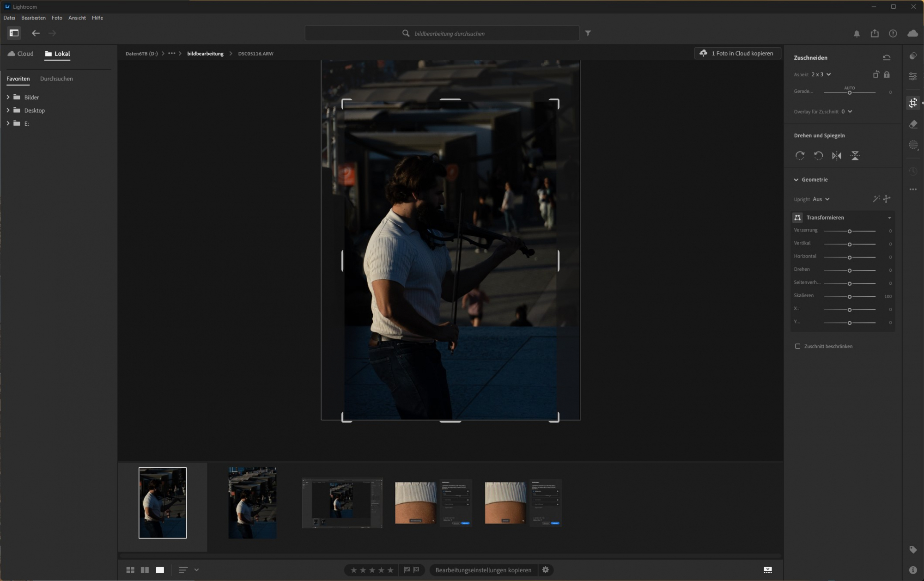Rotate image clockwise icon
924x581 pixels.
800,156
